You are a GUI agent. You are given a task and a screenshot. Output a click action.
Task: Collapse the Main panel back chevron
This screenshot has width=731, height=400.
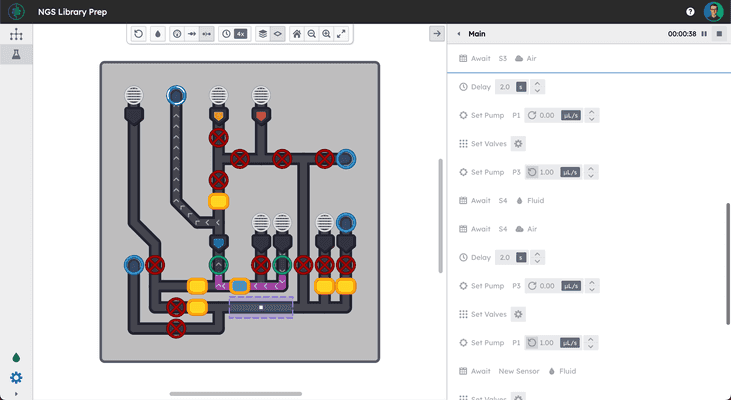tap(459, 34)
